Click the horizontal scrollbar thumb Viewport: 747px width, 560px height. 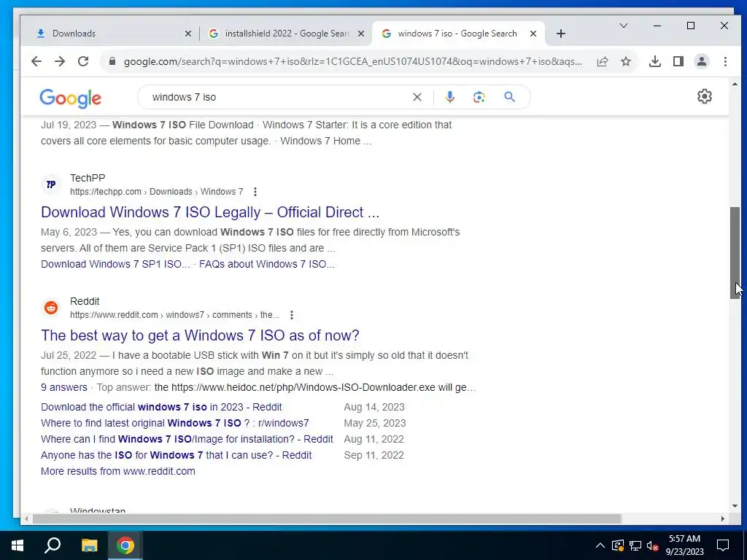pos(328,518)
